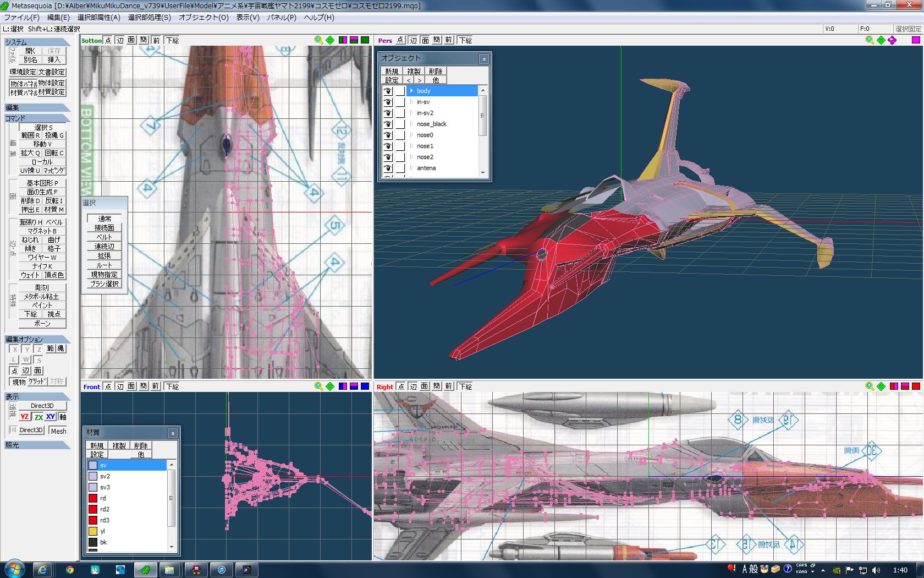
Task: Click the green-magenta vertical split icon in Botton viewport
Action: (x=343, y=40)
